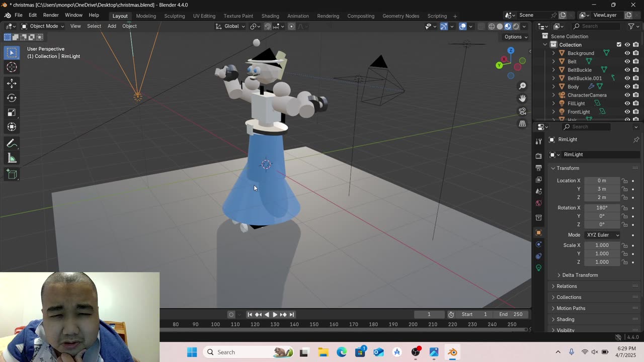Screen dimensions: 644x362
Task: Choose the Add Cube tool
Action: click(x=12, y=175)
